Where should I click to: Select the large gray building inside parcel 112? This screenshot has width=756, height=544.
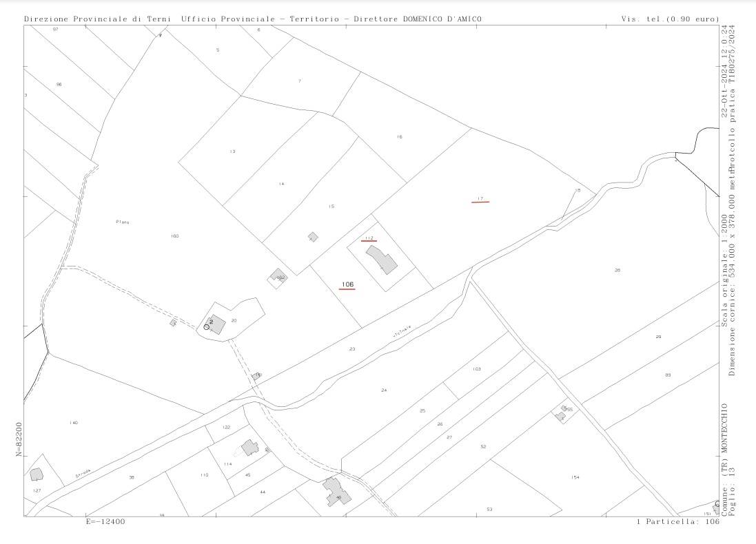(382, 260)
